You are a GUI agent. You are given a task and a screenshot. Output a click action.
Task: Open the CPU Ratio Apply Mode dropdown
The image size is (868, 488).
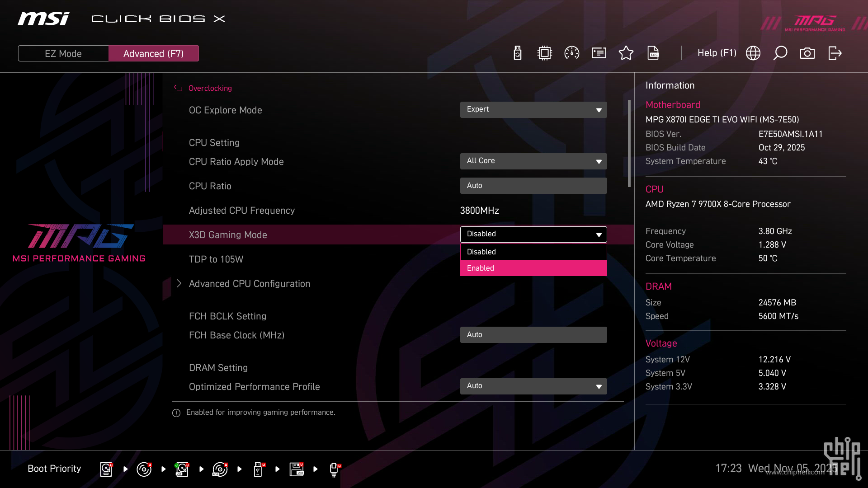tap(533, 161)
